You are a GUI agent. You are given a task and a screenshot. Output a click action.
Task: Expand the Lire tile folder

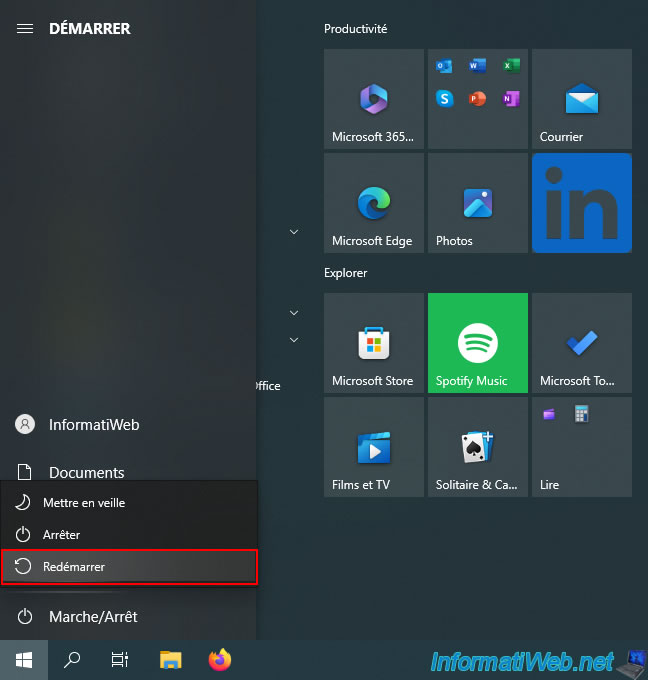point(581,447)
